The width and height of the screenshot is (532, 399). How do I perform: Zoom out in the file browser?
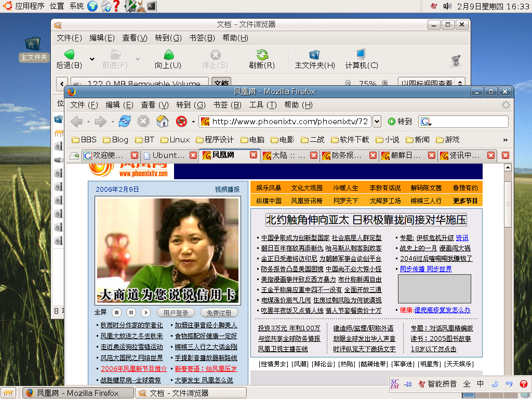pyautogui.click(x=348, y=83)
